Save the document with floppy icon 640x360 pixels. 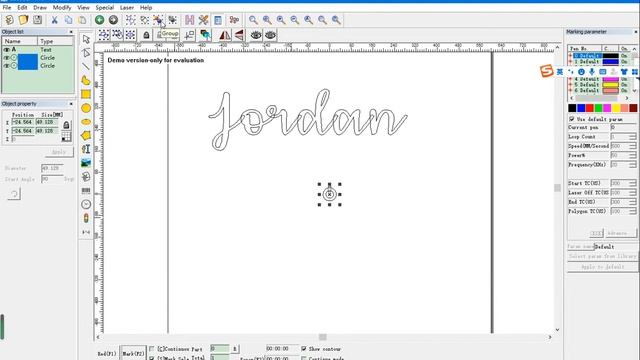[37, 20]
